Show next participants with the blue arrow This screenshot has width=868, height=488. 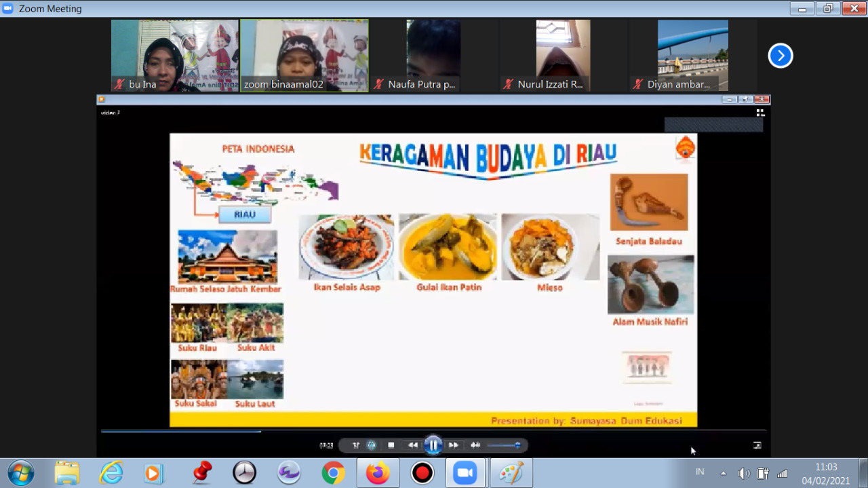[780, 56]
